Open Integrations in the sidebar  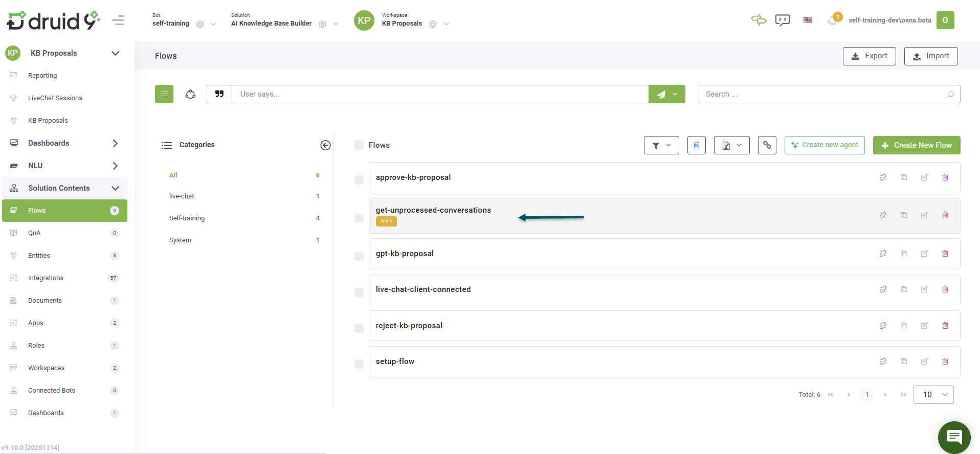point(64,278)
